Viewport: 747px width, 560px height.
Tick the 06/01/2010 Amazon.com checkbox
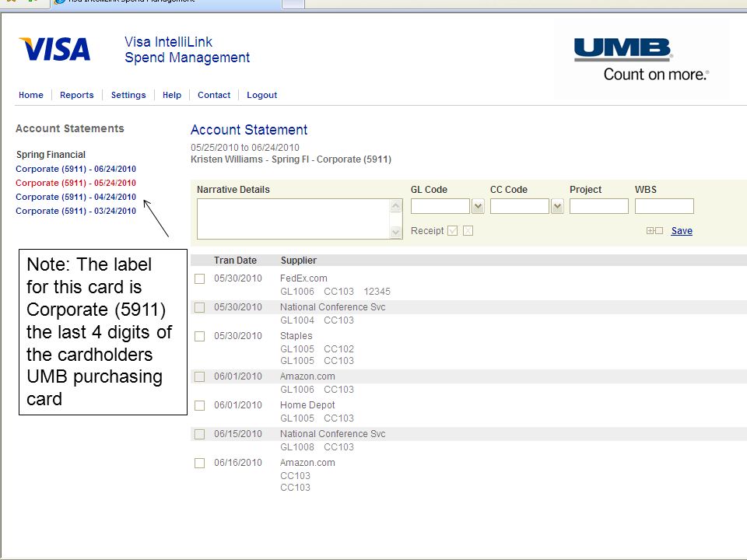200,376
